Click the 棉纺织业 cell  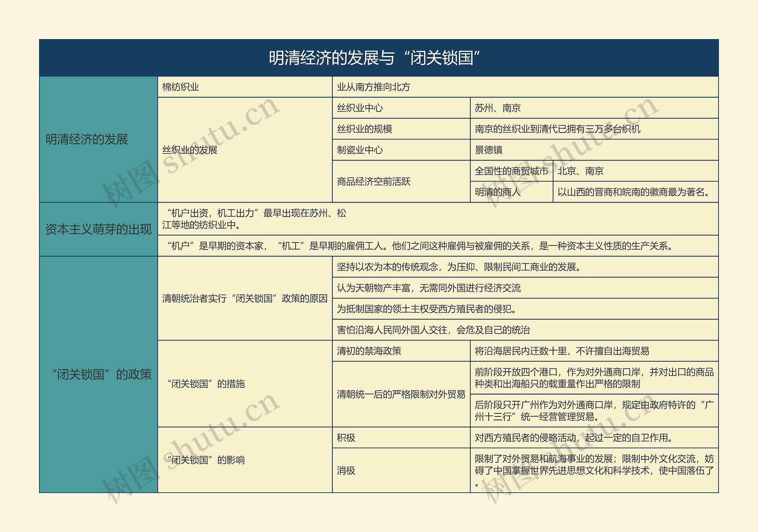click(x=245, y=87)
